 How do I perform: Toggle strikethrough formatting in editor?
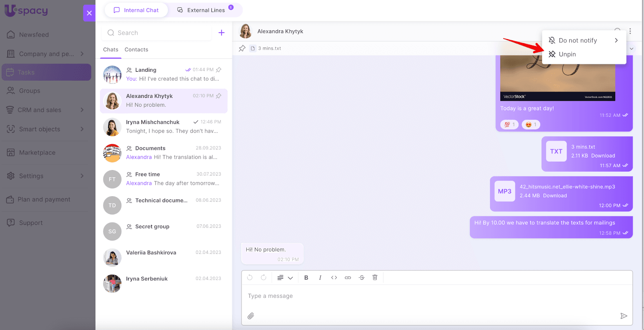click(x=361, y=278)
